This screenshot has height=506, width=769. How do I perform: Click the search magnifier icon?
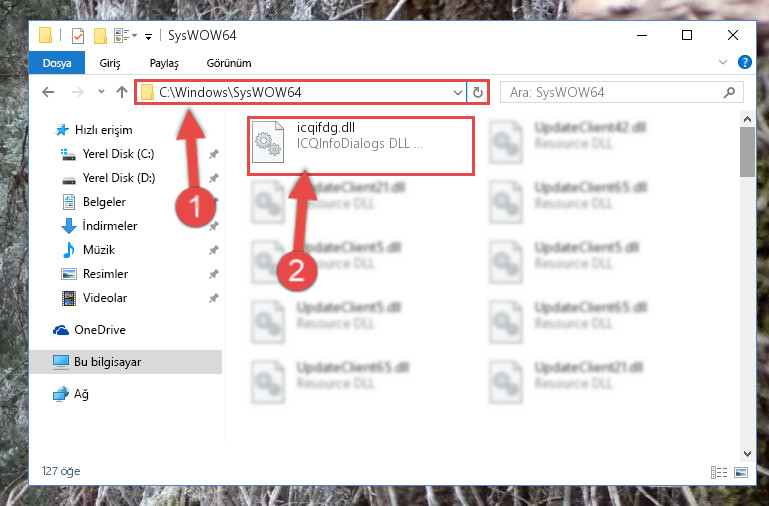tap(729, 92)
